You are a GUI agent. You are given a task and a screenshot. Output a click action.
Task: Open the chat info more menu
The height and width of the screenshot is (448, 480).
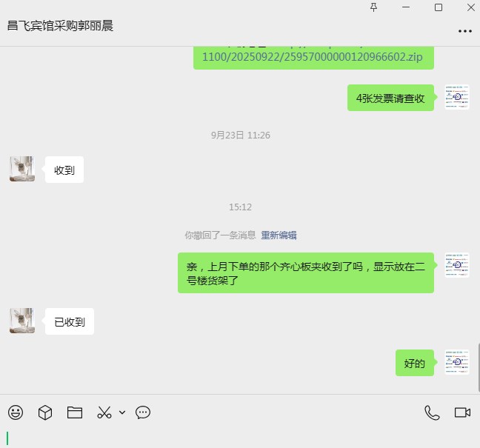click(465, 31)
